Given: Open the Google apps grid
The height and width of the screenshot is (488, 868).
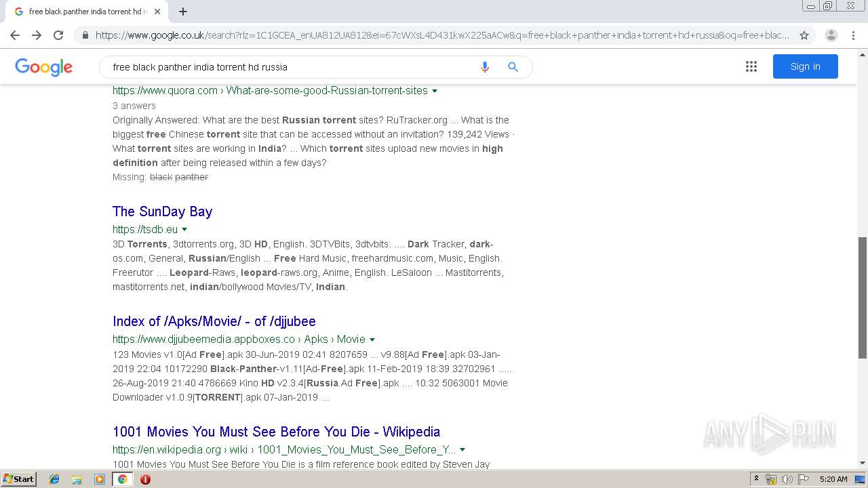Looking at the screenshot, I should [x=751, y=66].
